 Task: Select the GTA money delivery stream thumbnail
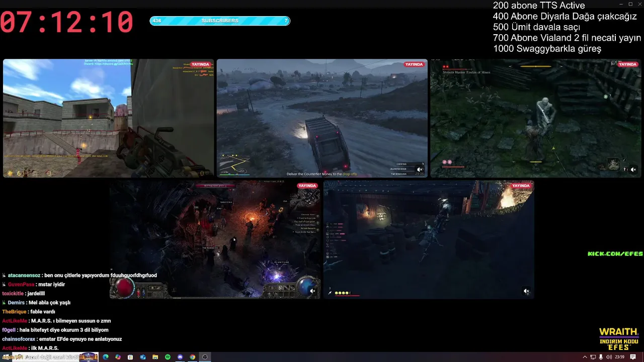click(322, 118)
